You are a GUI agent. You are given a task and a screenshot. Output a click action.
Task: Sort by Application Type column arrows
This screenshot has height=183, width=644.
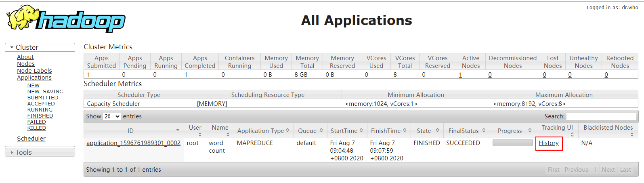pyautogui.click(x=287, y=130)
